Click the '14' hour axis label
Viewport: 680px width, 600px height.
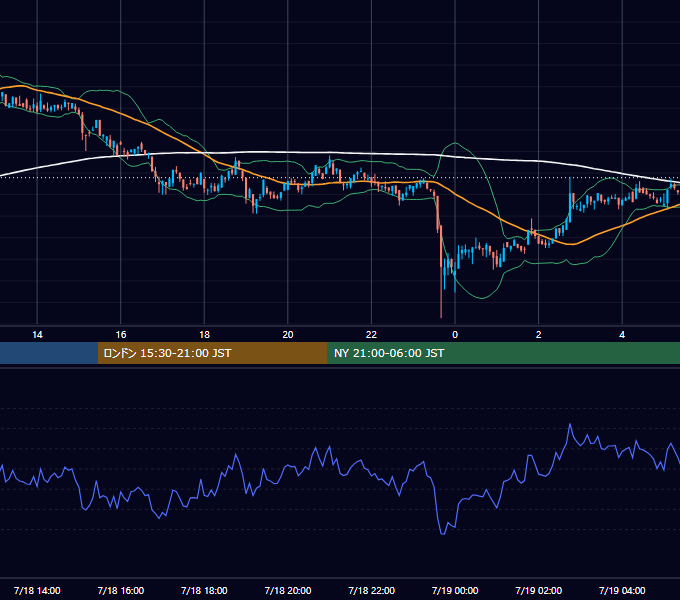(x=37, y=335)
